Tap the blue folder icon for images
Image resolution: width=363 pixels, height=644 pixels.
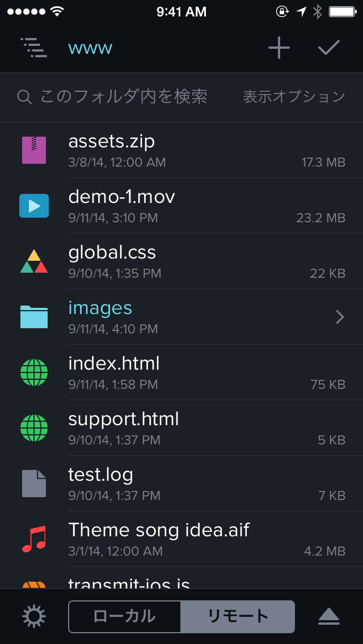point(33,316)
